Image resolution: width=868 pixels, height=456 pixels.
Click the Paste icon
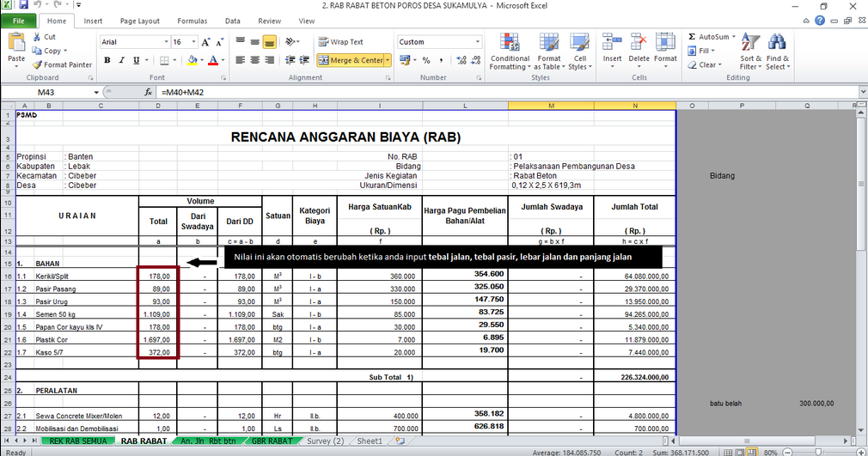tap(16, 43)
